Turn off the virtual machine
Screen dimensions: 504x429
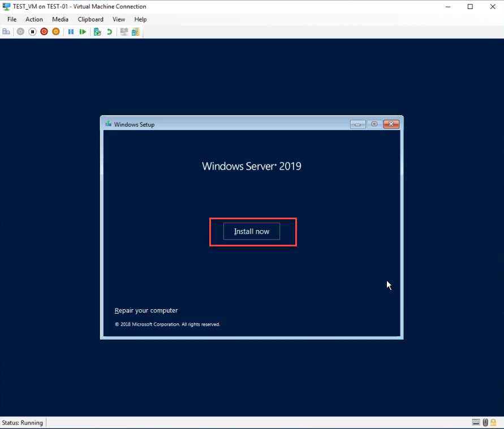(x=32, y=31)
